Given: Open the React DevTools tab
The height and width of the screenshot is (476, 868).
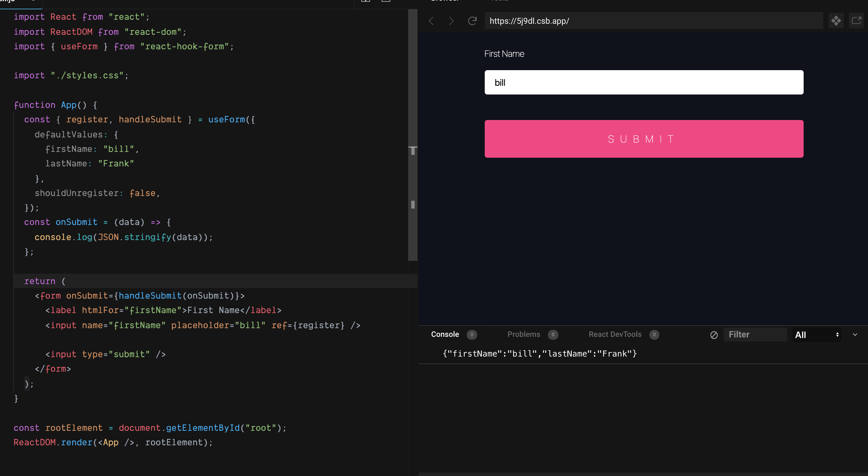Looking at the screenshot, I should click(615, 334).
